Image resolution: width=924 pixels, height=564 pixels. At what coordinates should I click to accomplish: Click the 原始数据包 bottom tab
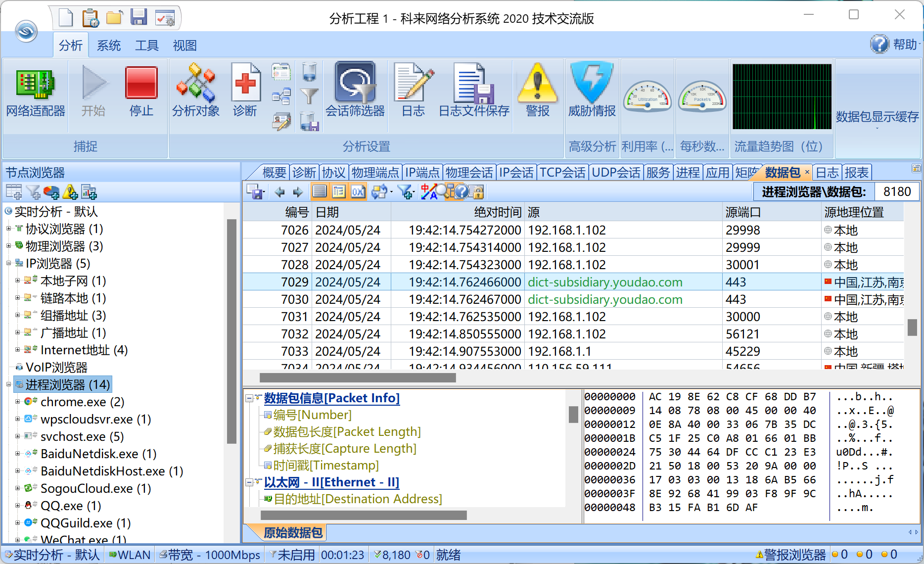[293, 532]
